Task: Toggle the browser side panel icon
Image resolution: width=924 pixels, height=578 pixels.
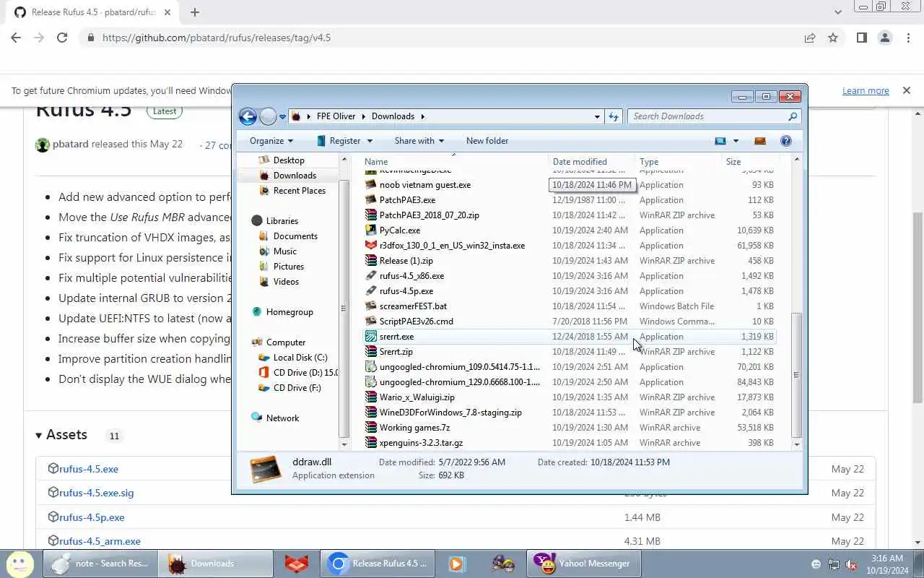Action: (x=862, y=38)
